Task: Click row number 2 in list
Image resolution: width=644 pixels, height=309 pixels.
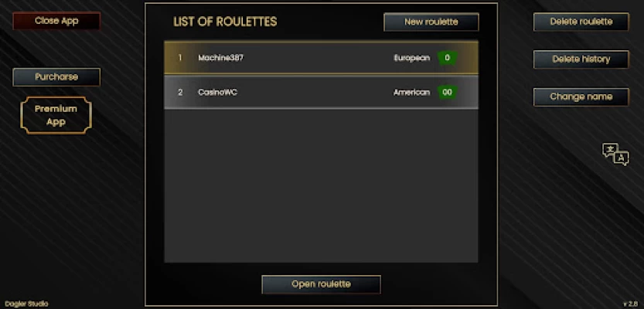Action: click(x=180, y=93)
